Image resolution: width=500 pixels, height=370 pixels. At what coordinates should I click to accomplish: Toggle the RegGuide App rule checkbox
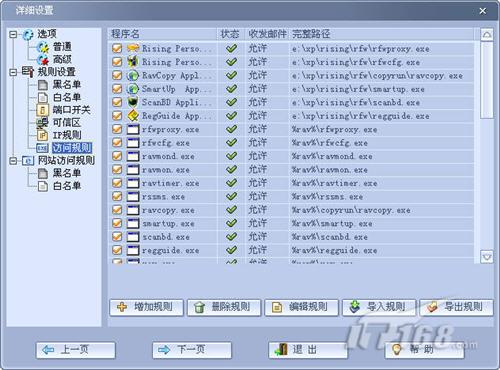[117, 115]
